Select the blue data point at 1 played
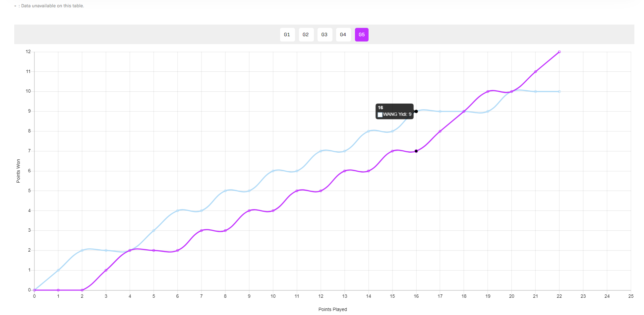The height and width of the screenshot is (315, 644). click(58, 270)
